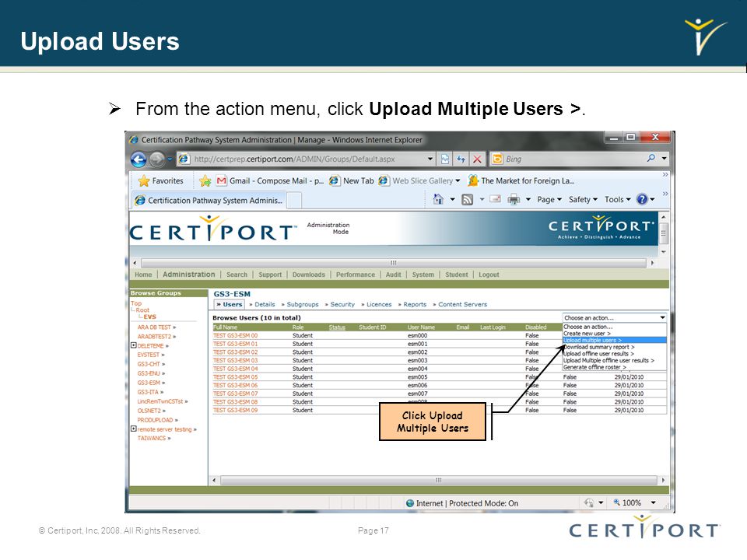Screen dimensions: 747x560
Task: Switch to the Details tab
Action: [265, 304]
